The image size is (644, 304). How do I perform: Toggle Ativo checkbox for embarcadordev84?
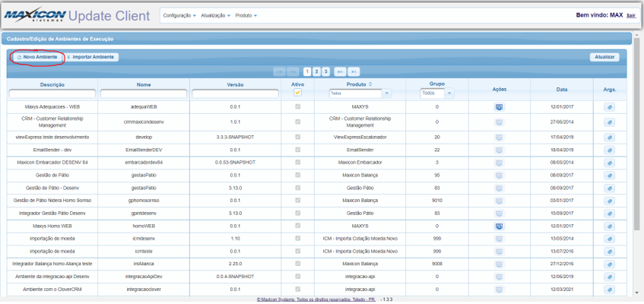[298, 163]
